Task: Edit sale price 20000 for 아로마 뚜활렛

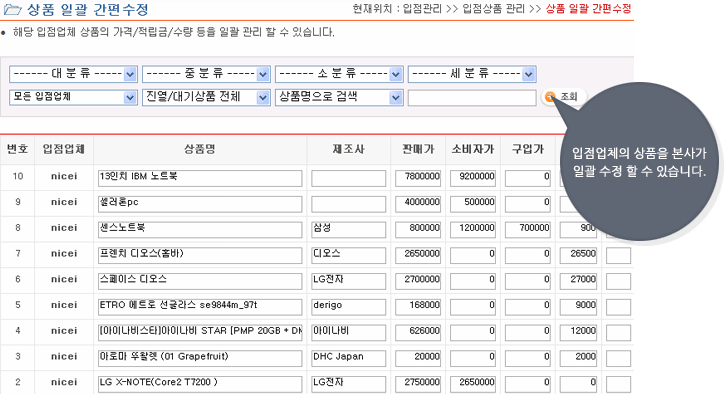Action: click(x=418, y=358)
